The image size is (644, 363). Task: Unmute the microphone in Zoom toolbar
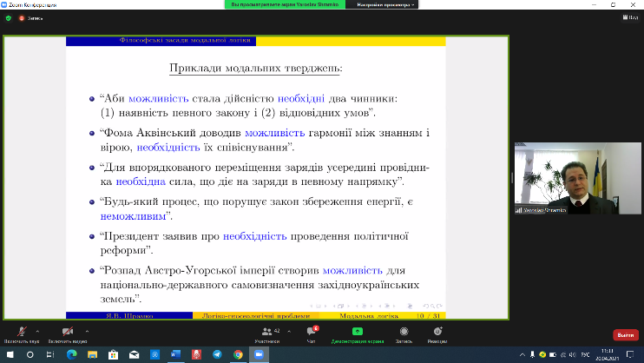pyautogui.click(x=16, y=333)
